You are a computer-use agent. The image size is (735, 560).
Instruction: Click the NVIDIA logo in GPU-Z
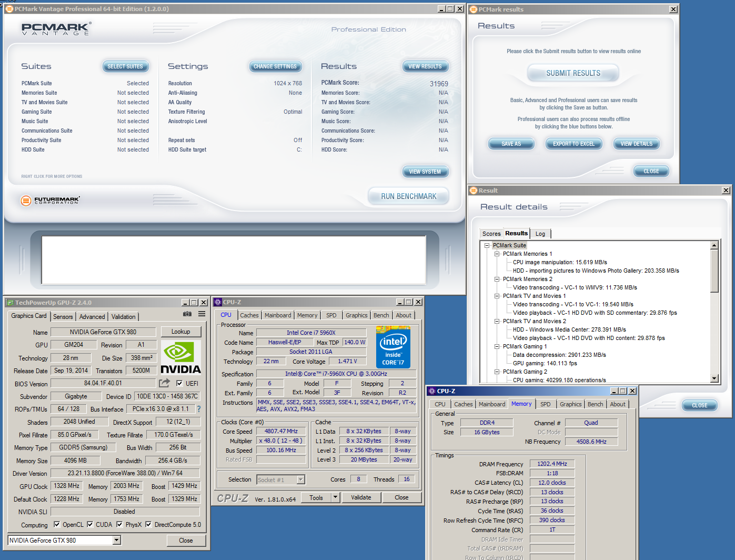click(180, 357)
